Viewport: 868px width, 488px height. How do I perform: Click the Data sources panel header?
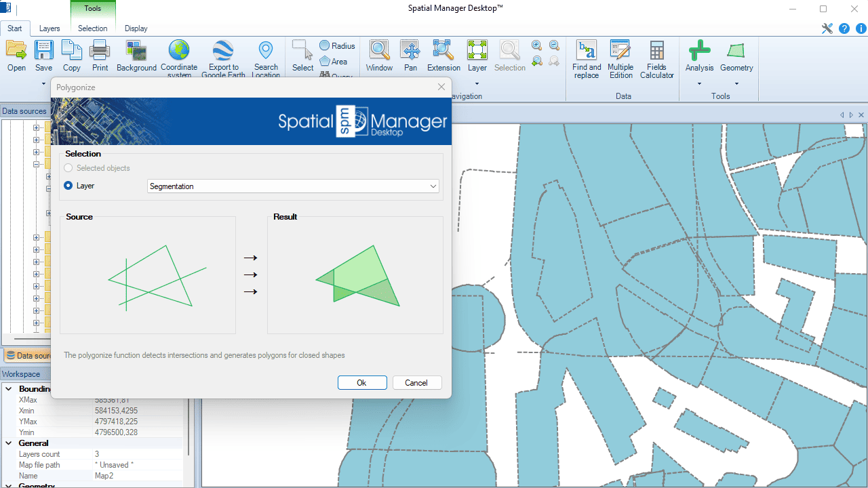point(26,111)
